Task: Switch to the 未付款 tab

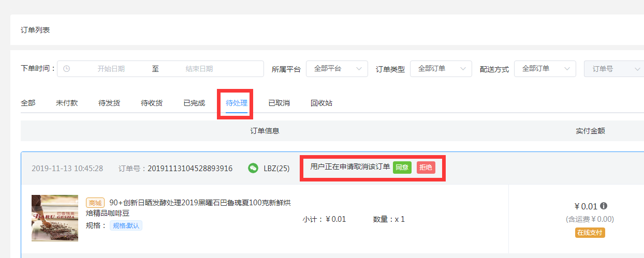Action: coord(67,103)
